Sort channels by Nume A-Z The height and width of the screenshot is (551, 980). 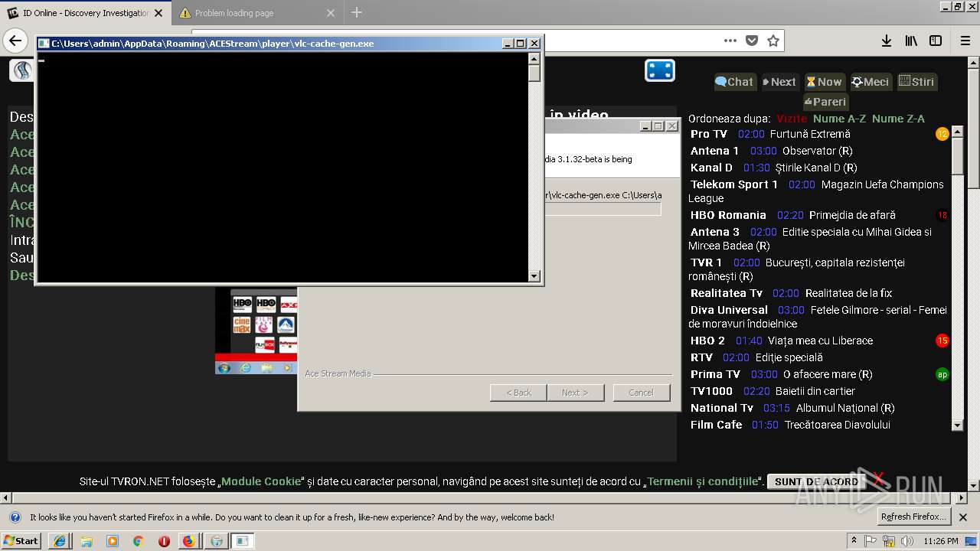click(x=839, y=119)
